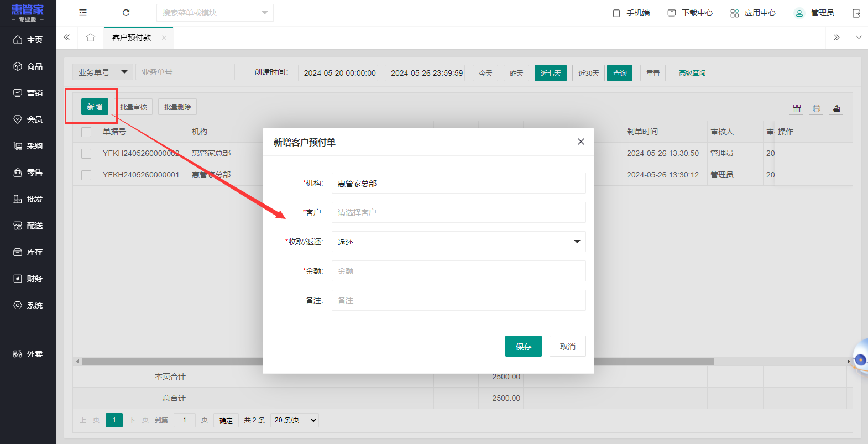Click the logout icon at top right

tap(856, 13)
